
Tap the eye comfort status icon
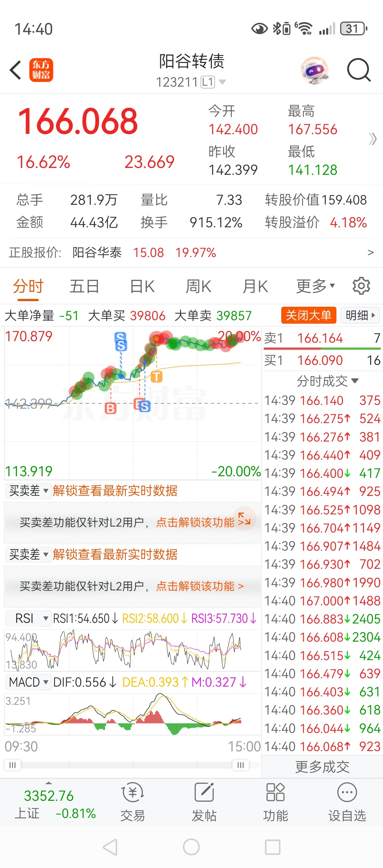(x=260, y=29)
